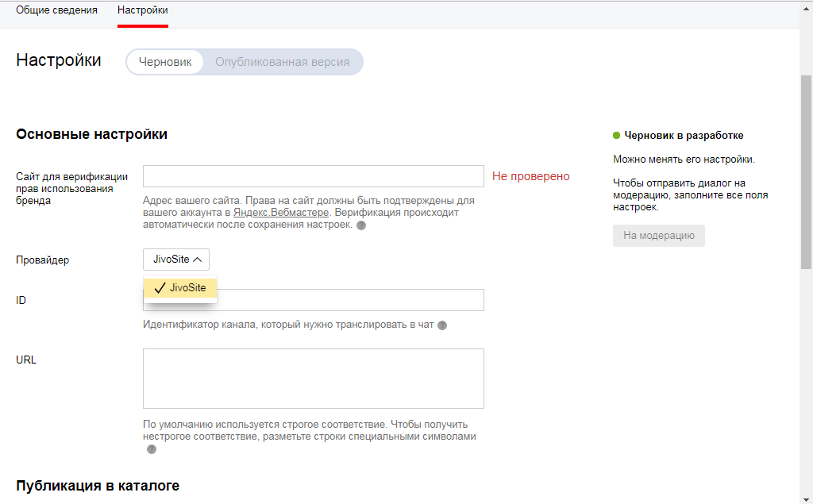
Task: Click help icon after site verification description
Action: 361,225
